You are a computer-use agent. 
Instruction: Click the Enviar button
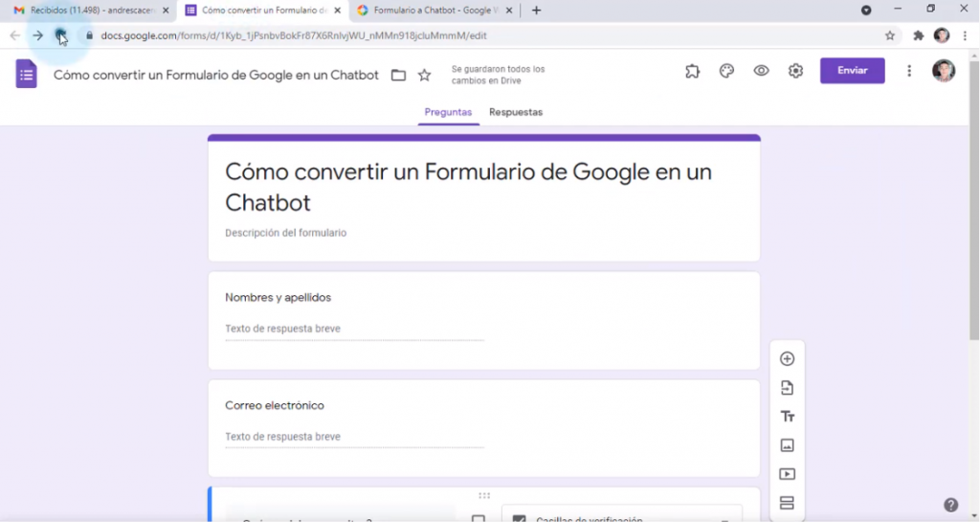853,71
